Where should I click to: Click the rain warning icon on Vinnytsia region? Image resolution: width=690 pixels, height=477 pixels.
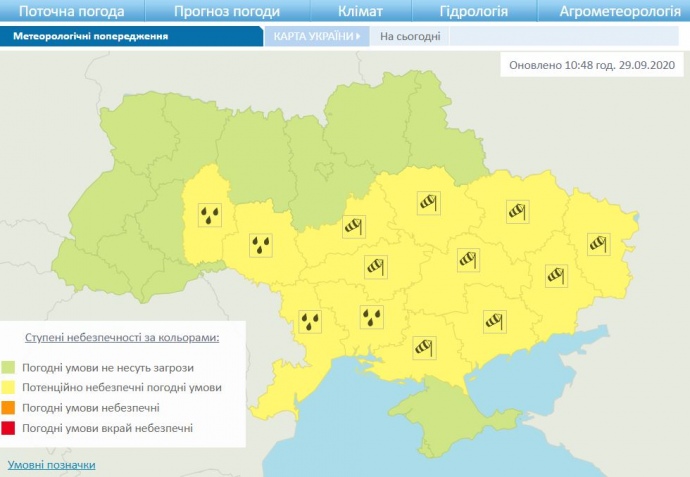[x=261, y=244]
